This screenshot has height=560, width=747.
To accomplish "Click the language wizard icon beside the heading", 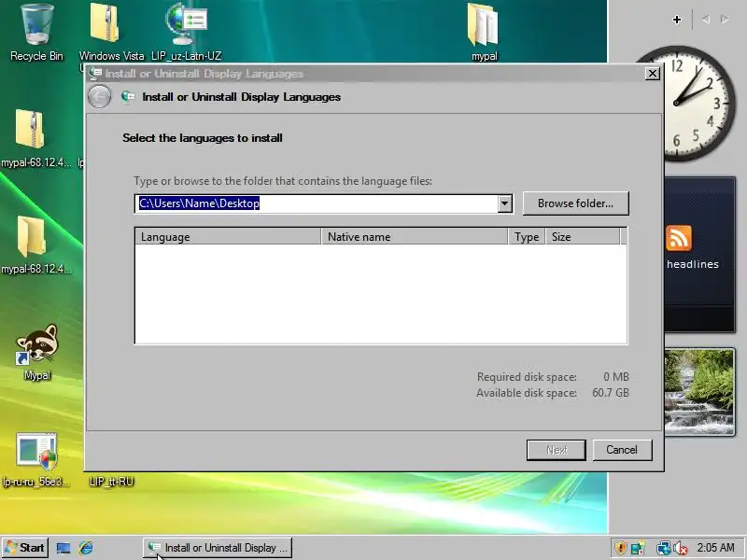I will (x=128, y=97).
